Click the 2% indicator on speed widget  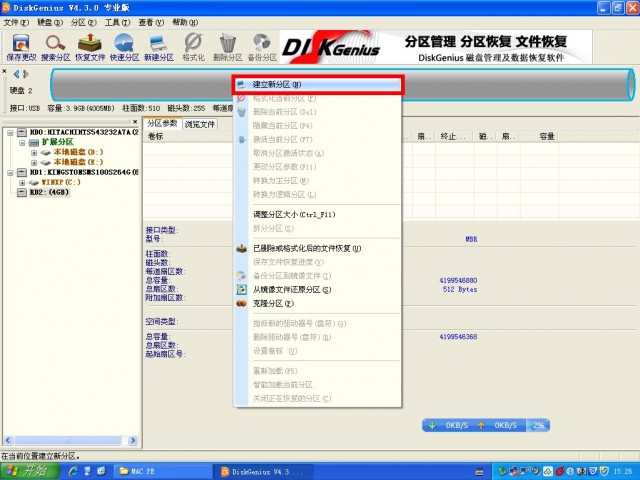[538, 425]
